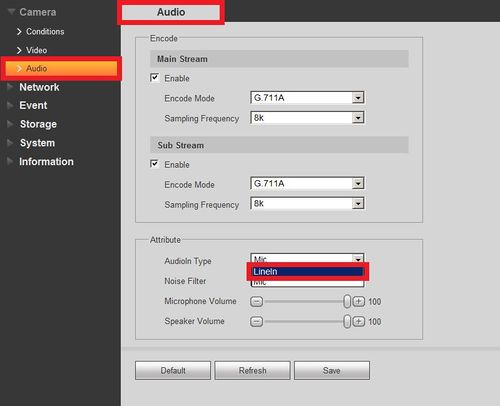Decrease Speaker Volume with minus icon
Screen dimensions: 500x406
256,322
